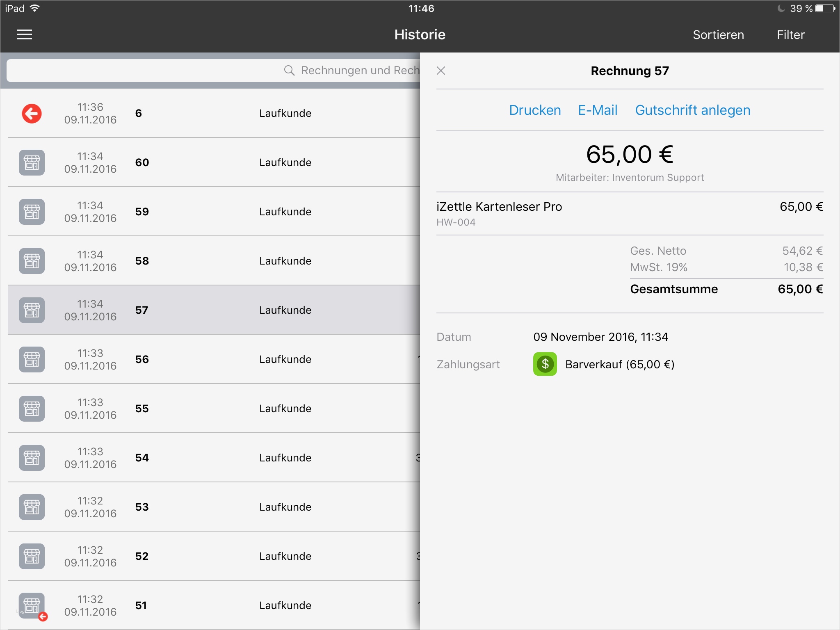Send the invoice via E-Mail

(x=598, y=110)
